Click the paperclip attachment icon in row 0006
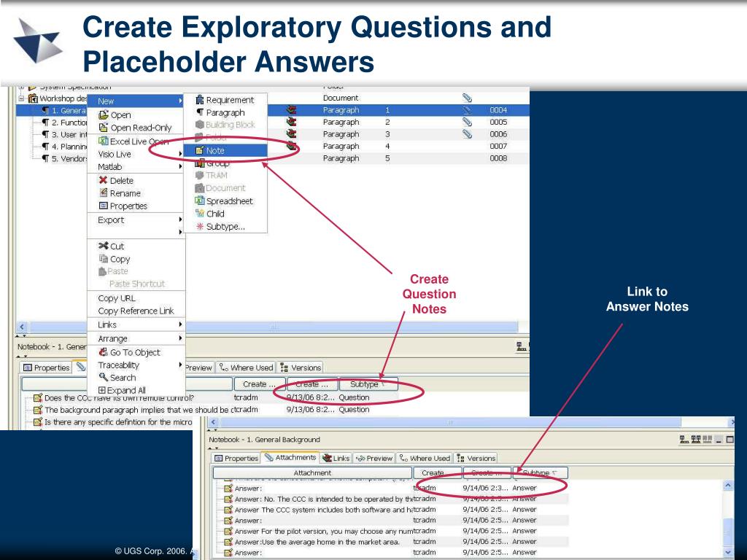 pyautogui.click(x=468, y=134)
